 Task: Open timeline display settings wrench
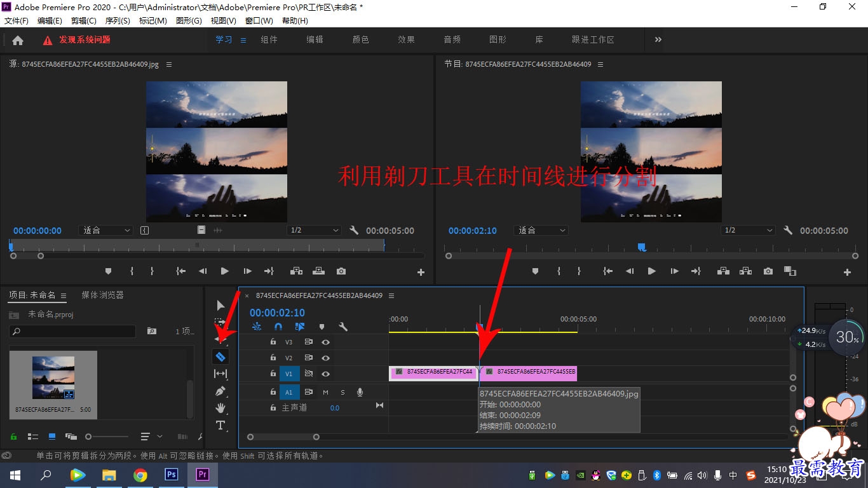(343, 327)
